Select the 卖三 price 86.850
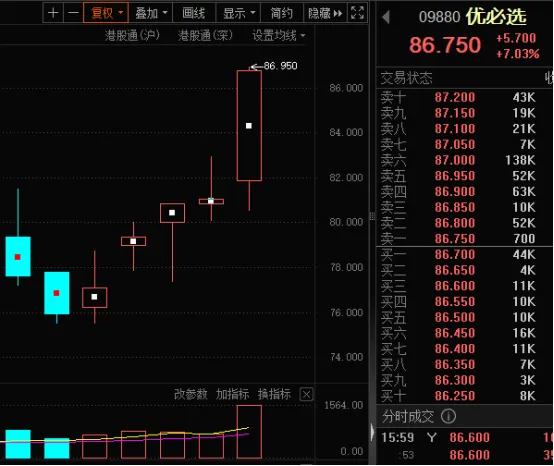The image size is (554, 466). (x=455, y=207)
